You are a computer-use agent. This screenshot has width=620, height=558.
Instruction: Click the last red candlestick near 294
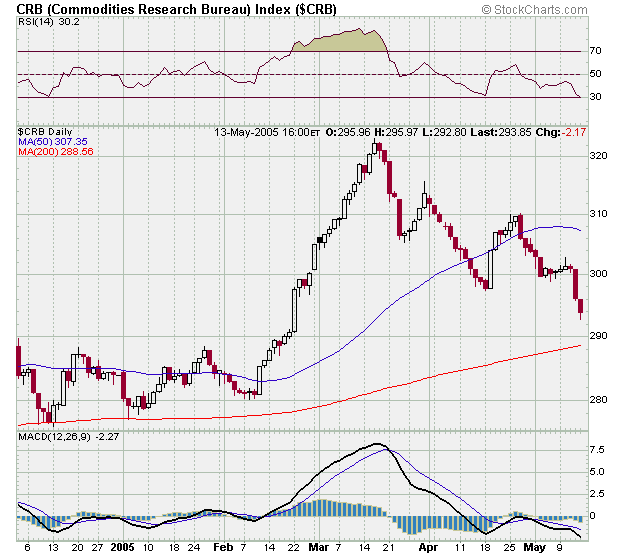[580, 308]
